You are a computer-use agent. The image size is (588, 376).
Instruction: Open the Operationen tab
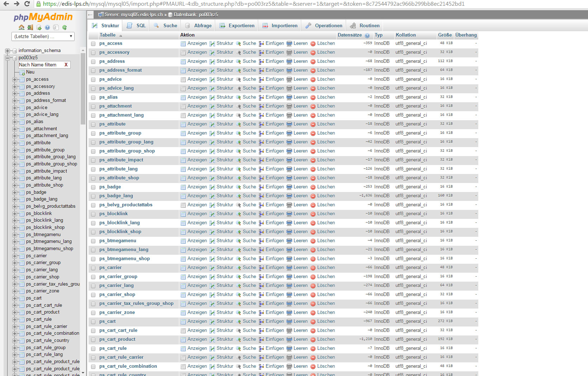[324, 25]
